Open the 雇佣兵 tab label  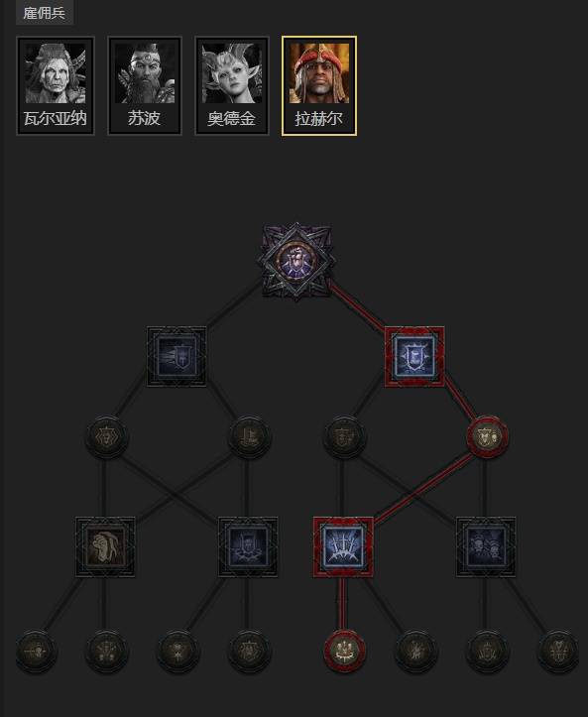[x=45, y=12]
